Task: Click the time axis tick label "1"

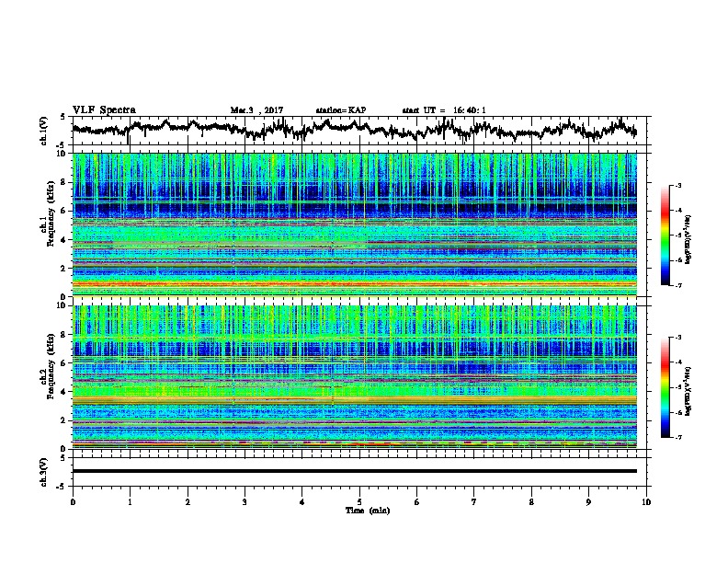Action: tap(130, 501)
